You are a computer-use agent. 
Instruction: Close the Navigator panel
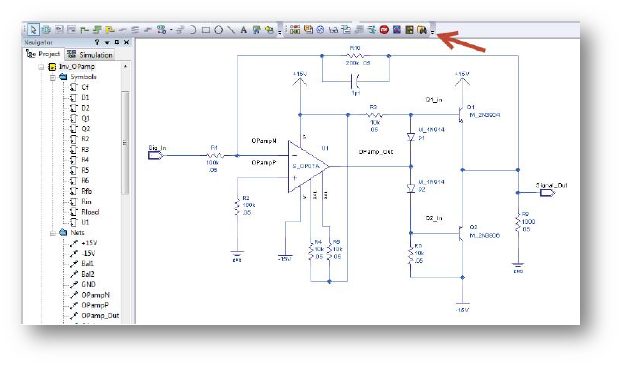click(x=127, y=42)
